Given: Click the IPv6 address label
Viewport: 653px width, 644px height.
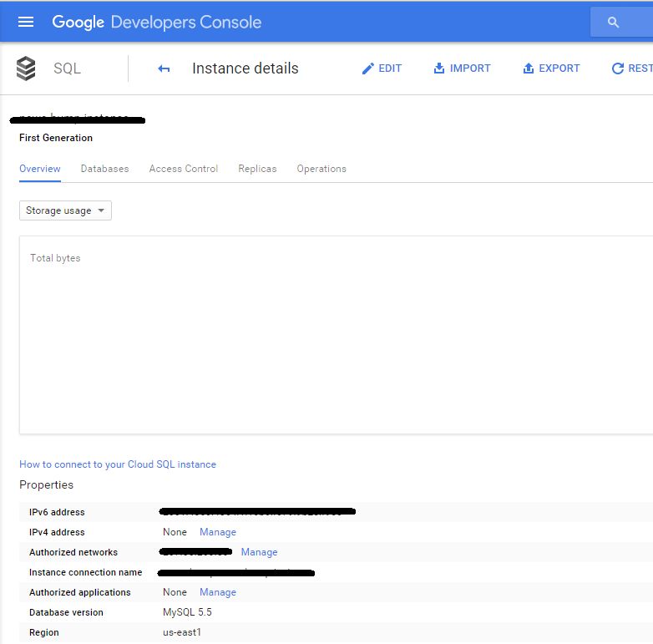Looking at the screenshot, I should coord(57,512).
